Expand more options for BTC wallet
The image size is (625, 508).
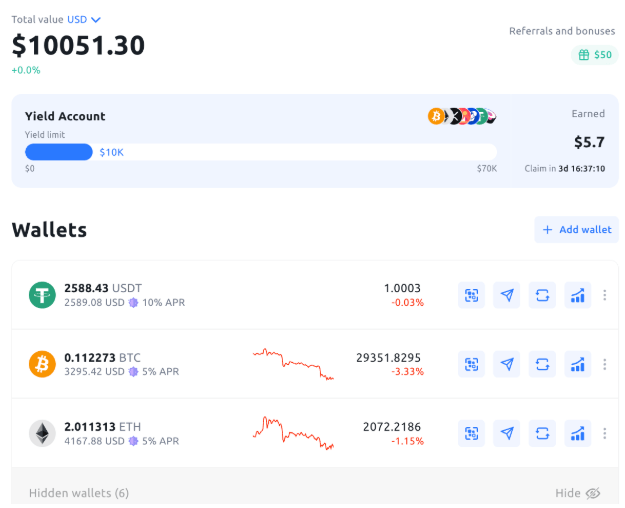click(x=604, y=364)
